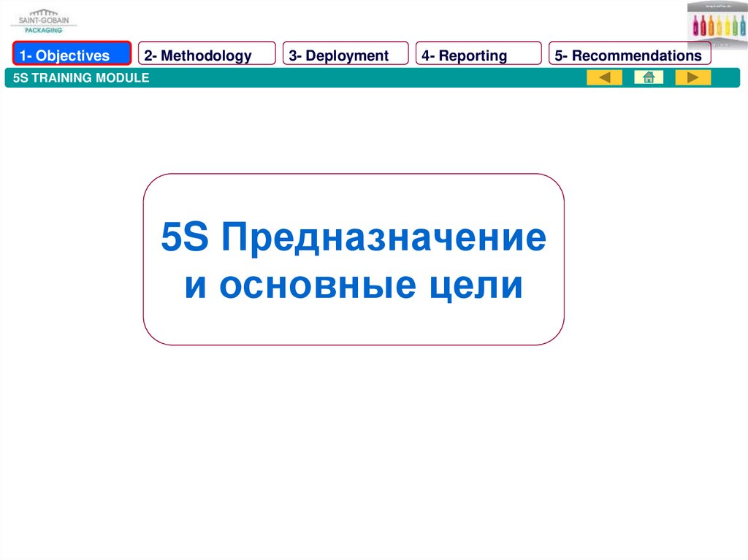Viewport: 748px width, 560px height.
Task: Go back with the left arrow button
Action: click(x=604, y=77)
